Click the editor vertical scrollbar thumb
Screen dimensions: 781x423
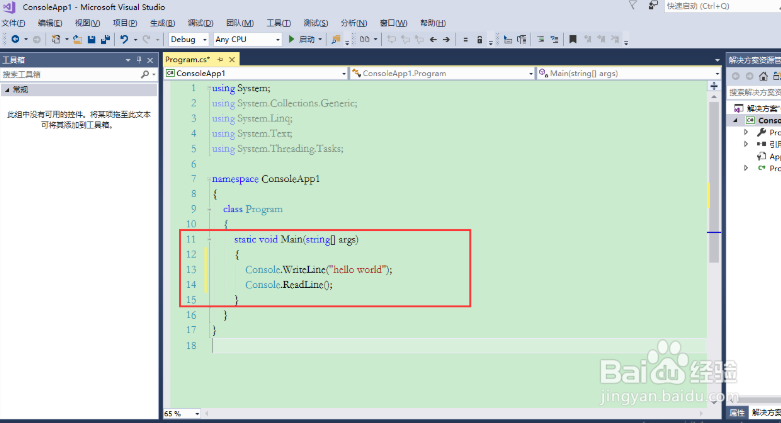pyautogui.click(x=714, y=182)
